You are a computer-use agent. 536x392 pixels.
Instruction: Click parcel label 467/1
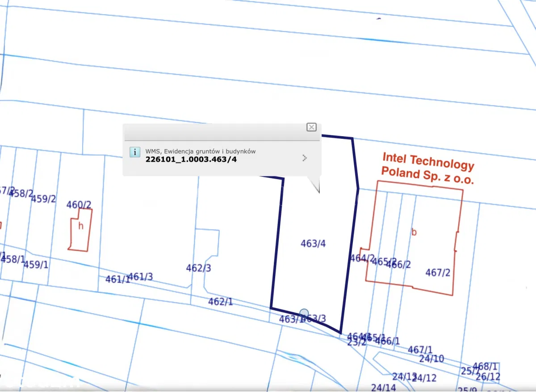point(420,350)
